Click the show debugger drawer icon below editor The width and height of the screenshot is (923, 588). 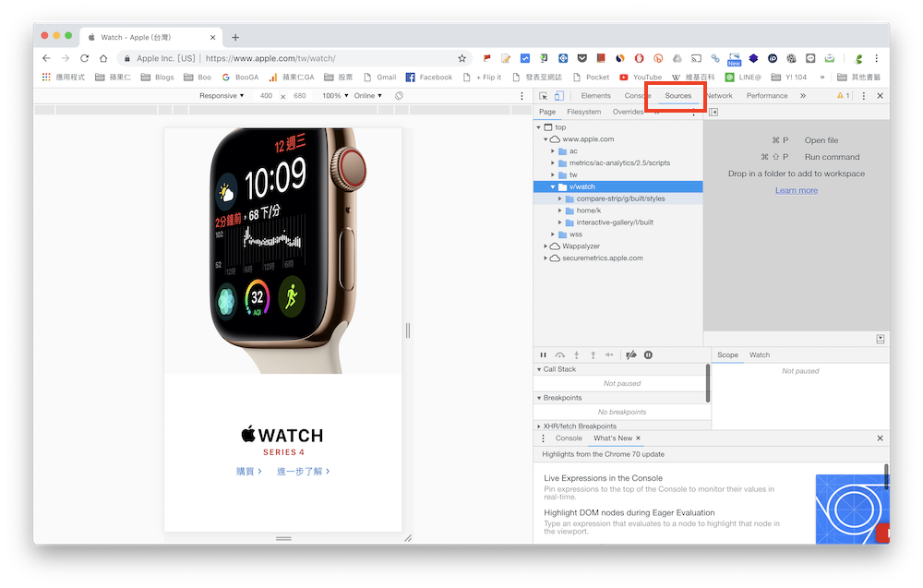880,339
